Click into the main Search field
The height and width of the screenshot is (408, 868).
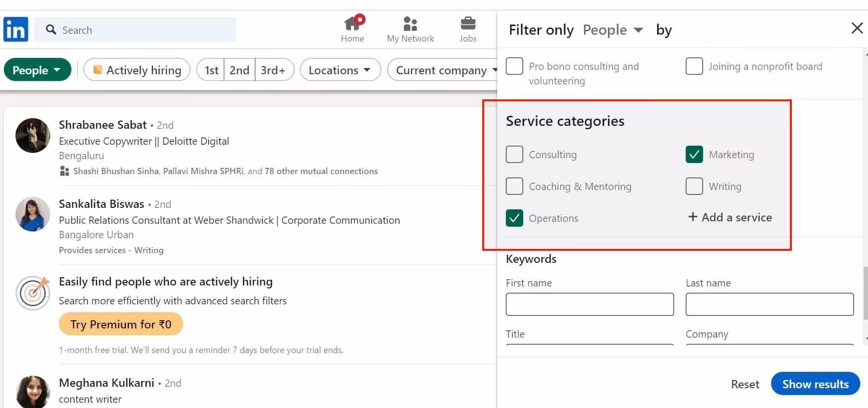tap(135, 30)
